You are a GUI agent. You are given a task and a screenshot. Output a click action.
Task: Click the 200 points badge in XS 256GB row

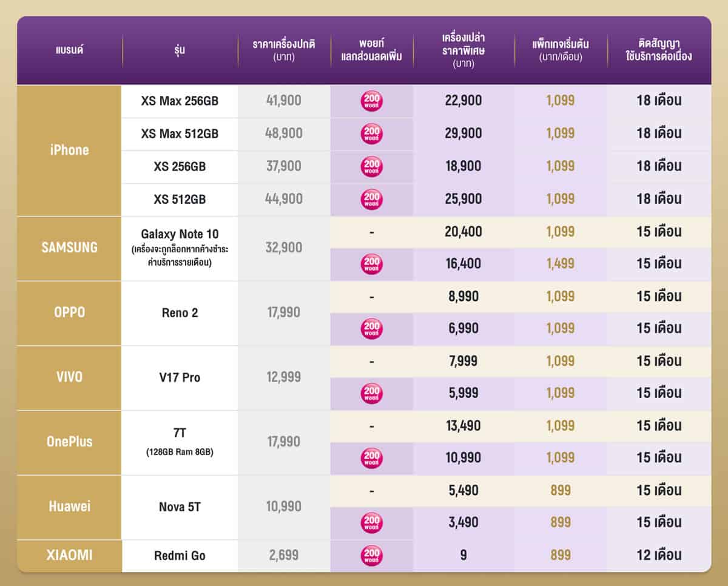coord(372,166)
